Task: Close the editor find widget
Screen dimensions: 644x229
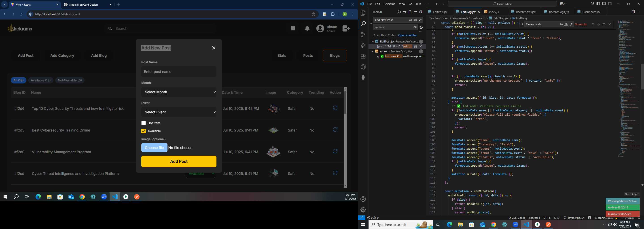Action: click(x=610, y=24)
